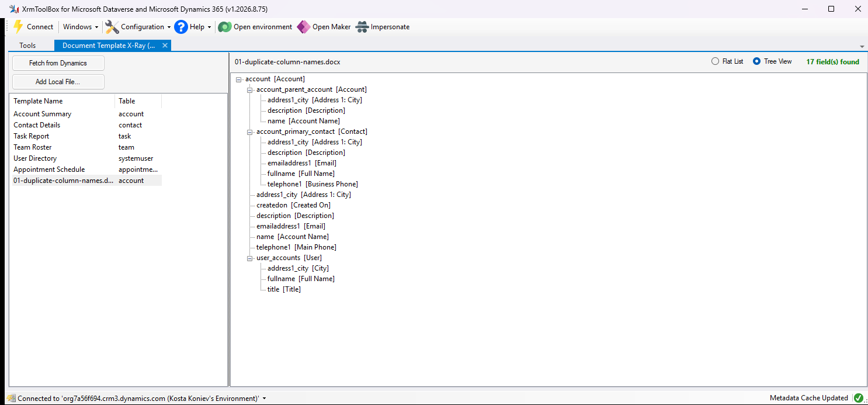The height and width of the screenshot is (405, 868).
Task: Click the Help question mark icon
Action: click(181, 27)
